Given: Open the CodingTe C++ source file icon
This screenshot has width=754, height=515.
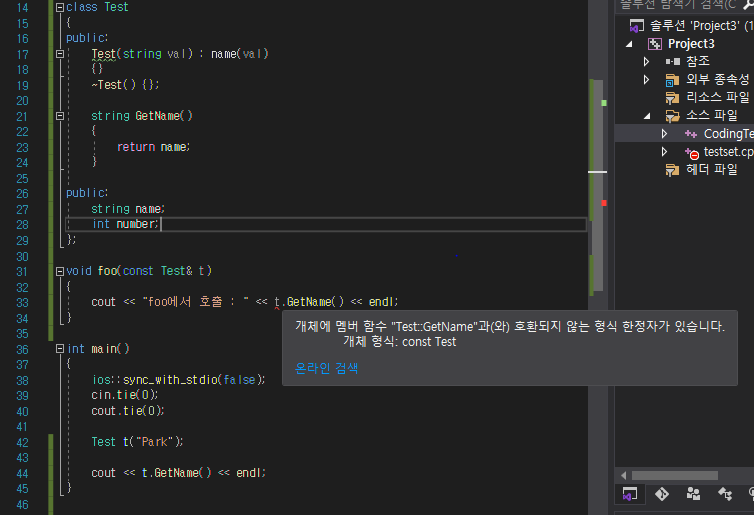Looking at the screenshot, I should point(691,134).
